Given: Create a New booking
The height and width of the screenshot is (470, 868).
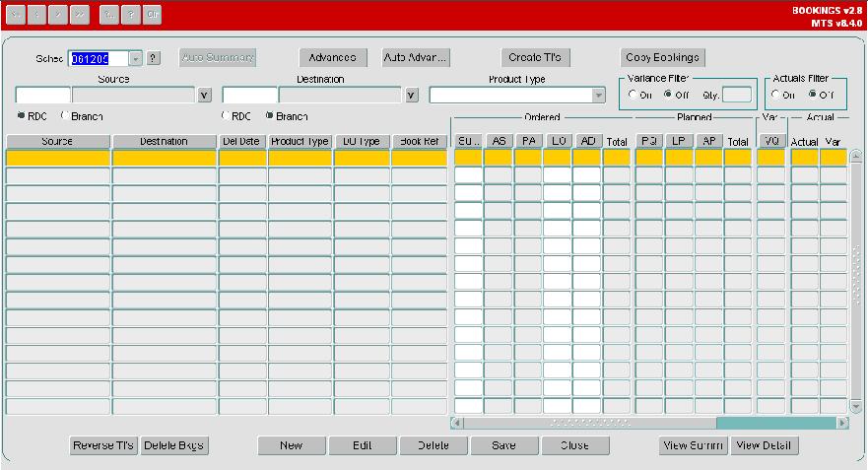Looking at the screenshot, I should coord(292,445).
